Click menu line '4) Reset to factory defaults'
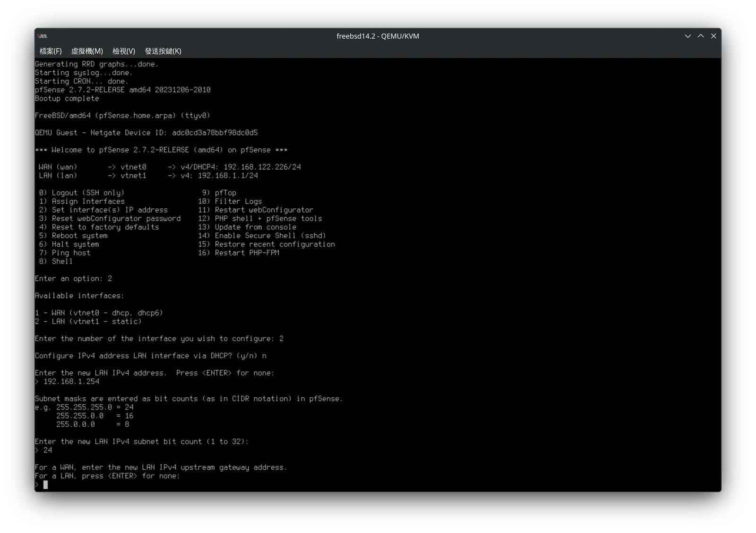Viewport: 756px width, 533px height. tap(99, 227)
